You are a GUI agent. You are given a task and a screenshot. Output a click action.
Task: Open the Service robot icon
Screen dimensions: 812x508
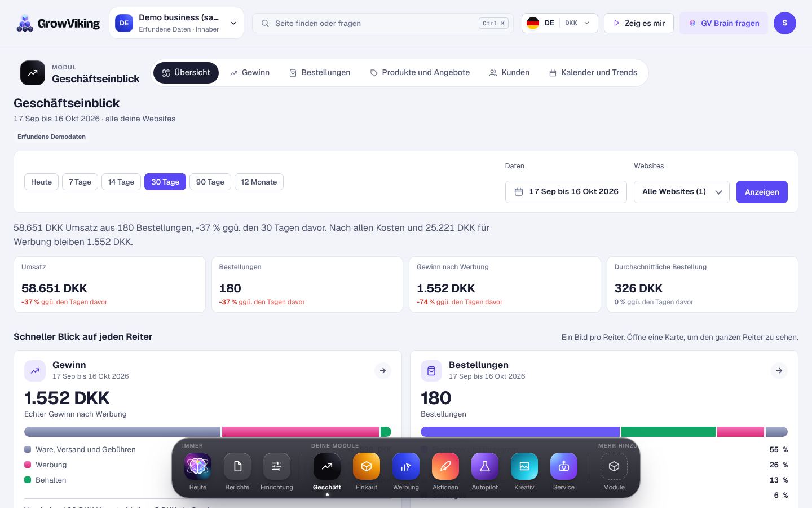564,467
